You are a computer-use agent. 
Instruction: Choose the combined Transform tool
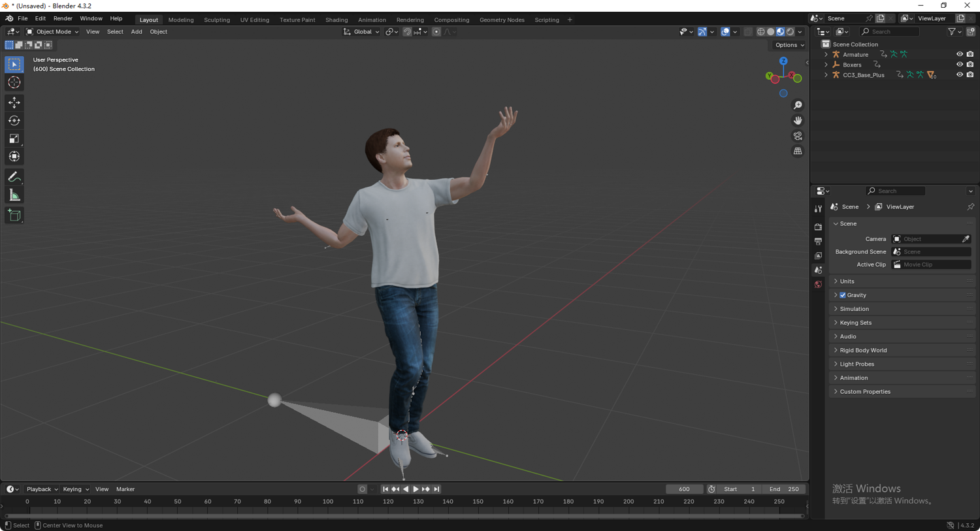click(14, 157)
